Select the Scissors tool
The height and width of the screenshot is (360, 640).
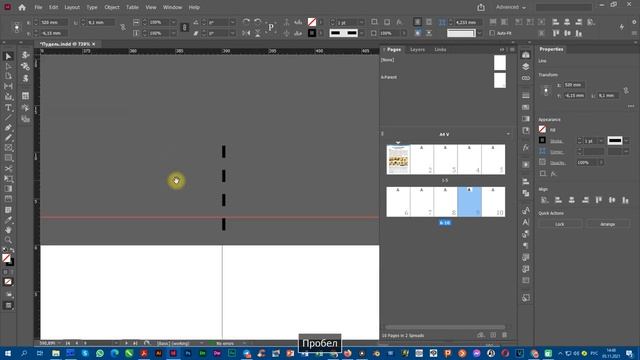point(8,169)
